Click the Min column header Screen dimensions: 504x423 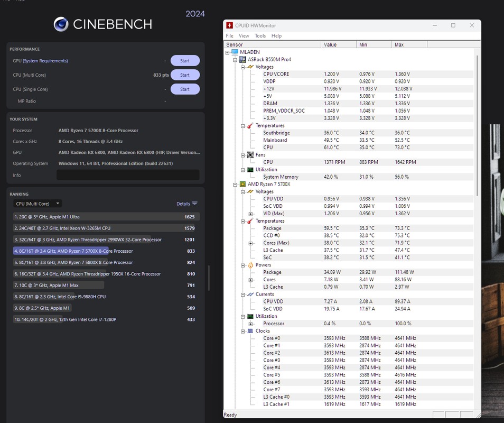coord(374,44)
